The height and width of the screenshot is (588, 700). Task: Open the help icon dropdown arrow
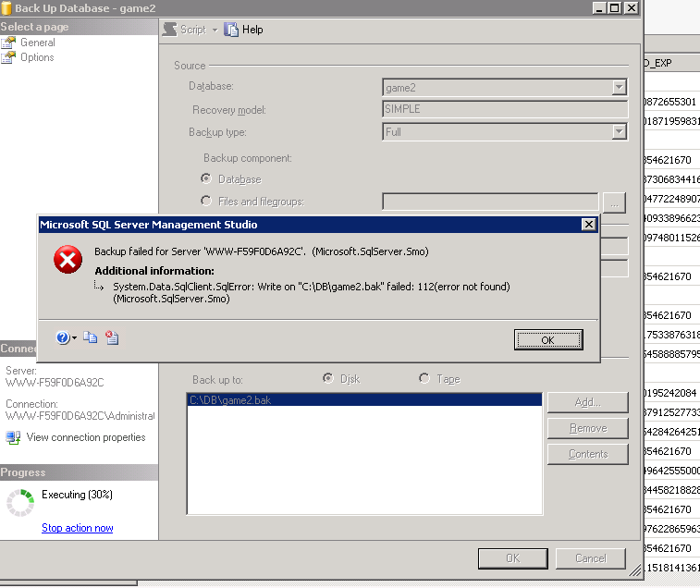74,337
